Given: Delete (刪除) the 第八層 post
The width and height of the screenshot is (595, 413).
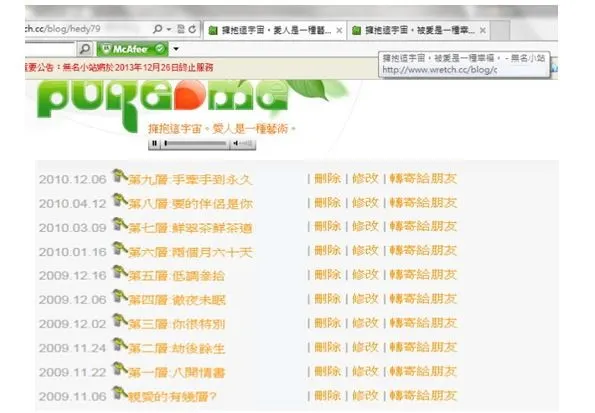Looking at the screenshot, I should [327, 203].
